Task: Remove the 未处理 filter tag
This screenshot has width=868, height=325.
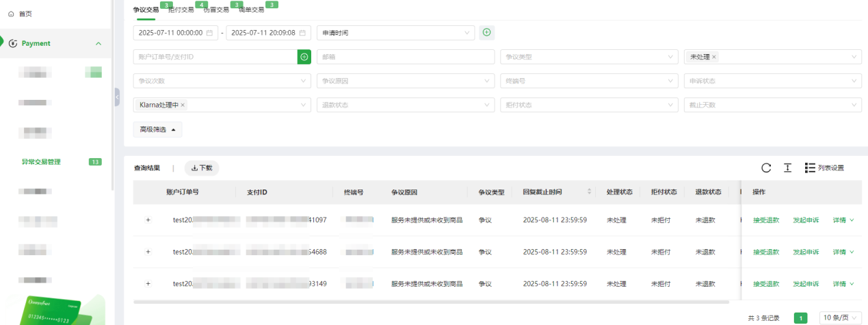Action: [714, 57]
